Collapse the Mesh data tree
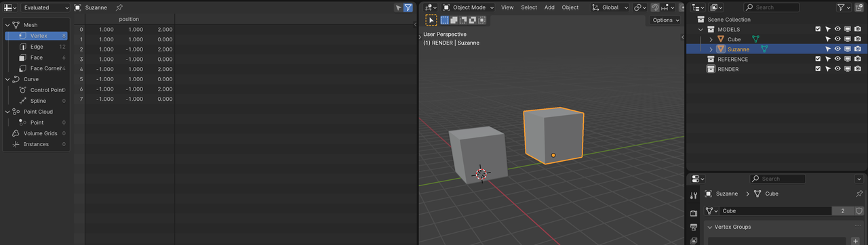 point(8,25)
